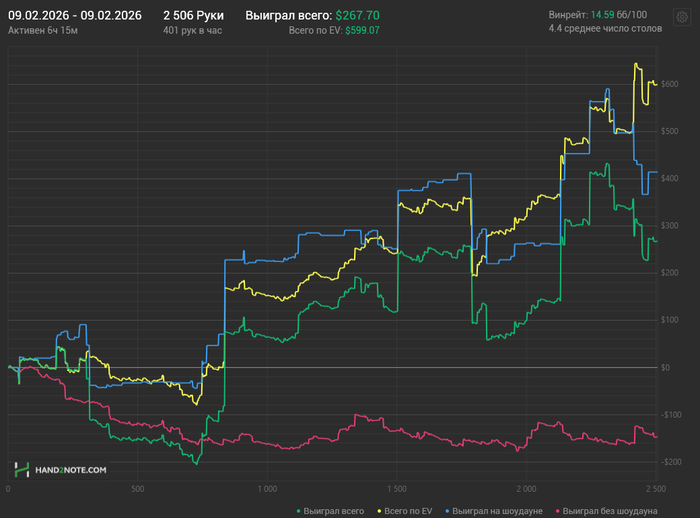Click the -$100 y-axis label
The height and width of the screenshot is (518, 700).
(671, 415)
